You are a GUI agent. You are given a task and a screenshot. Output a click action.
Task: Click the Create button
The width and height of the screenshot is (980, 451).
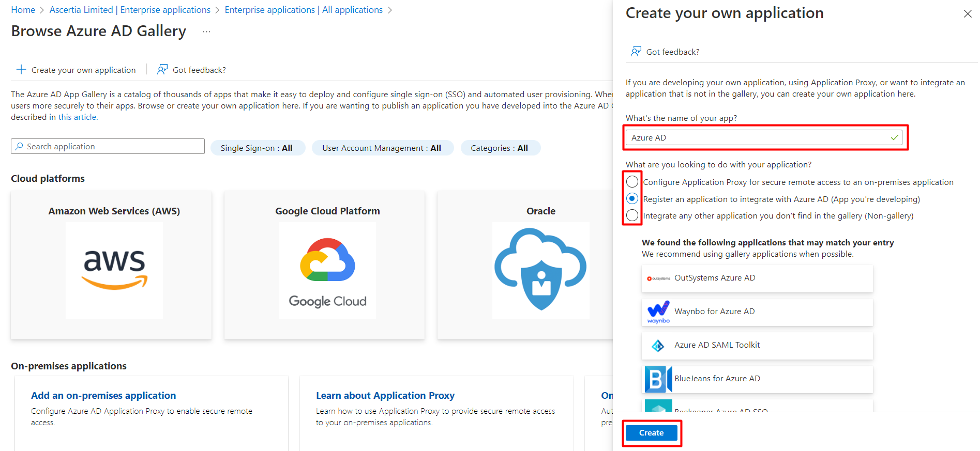pos(651,432)
